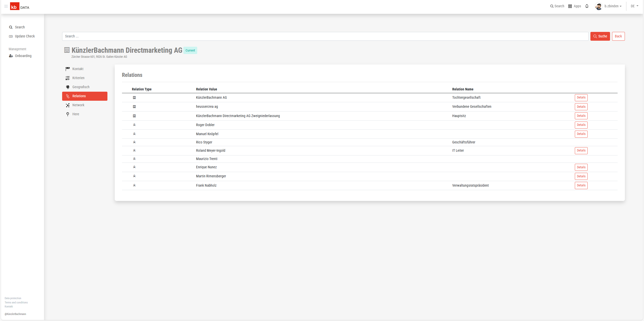Click company icon in KünzlerBachmann AG row
The height and width of the screenshot is (321, 644).
coord(134,97)
